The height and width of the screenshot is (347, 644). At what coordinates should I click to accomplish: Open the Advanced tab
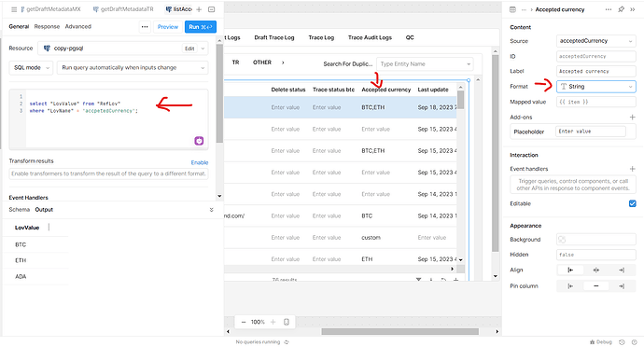[x=78, y=27]
